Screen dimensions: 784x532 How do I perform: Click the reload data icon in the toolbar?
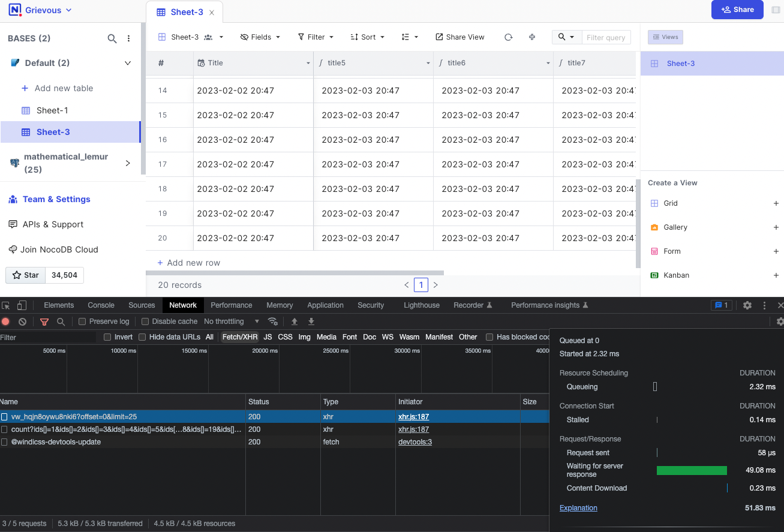coord(508,37)
